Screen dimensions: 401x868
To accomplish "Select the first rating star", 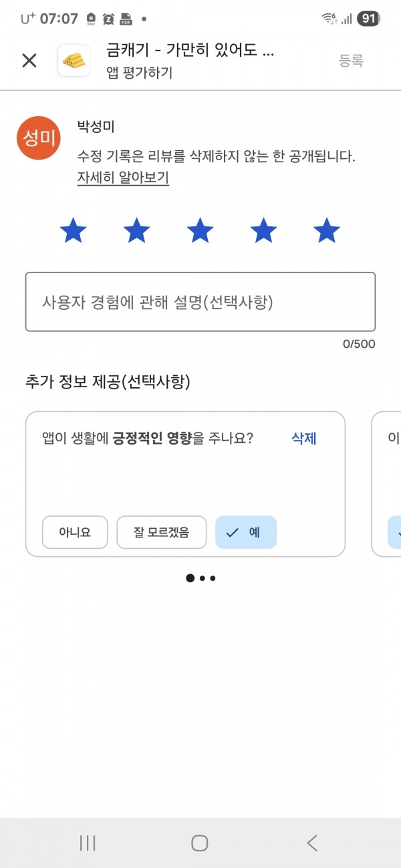I will (74, 230).
